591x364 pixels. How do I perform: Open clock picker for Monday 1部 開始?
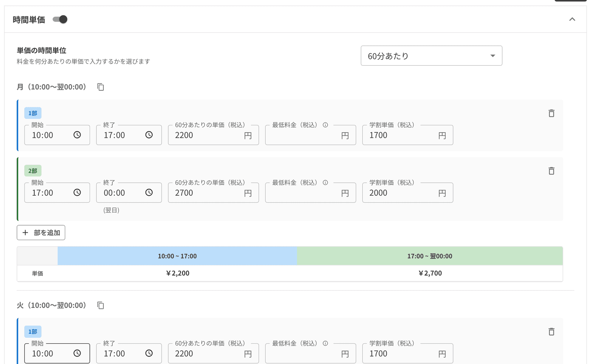[77, 135]
